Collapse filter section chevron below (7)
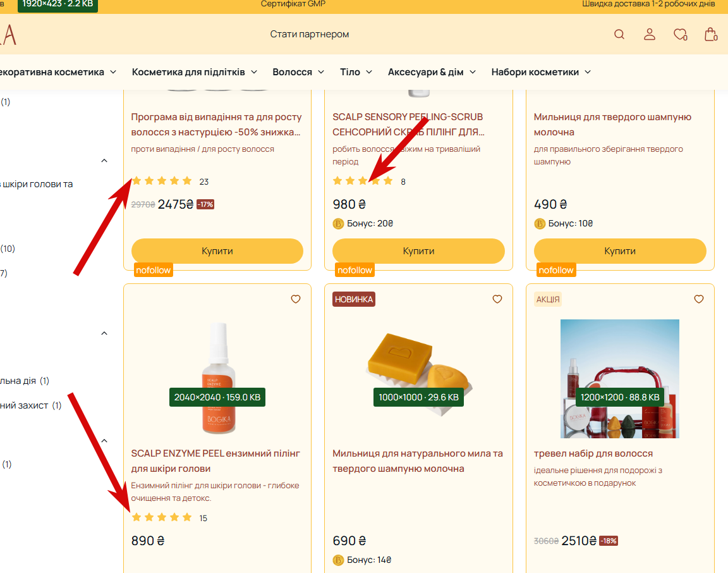 pos(104,333)
